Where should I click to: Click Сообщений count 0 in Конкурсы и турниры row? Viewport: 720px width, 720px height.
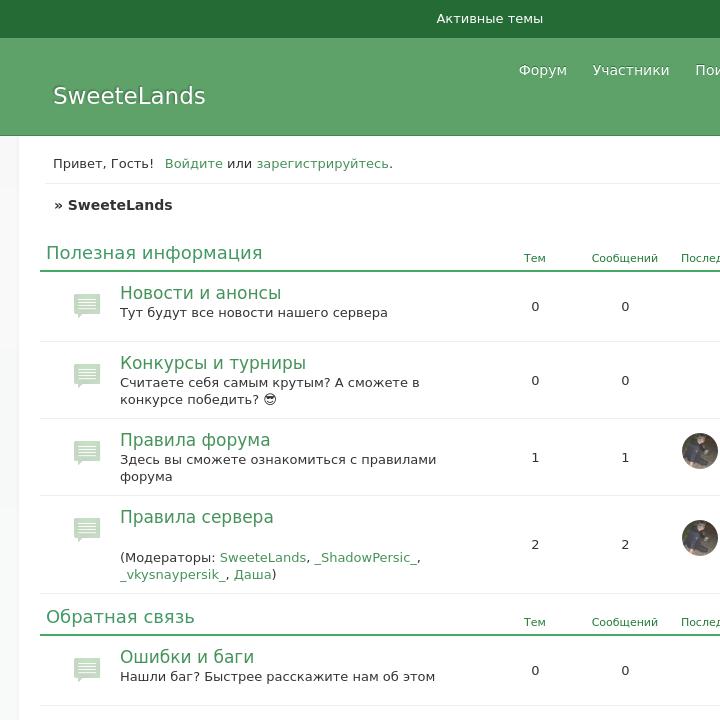625,381
